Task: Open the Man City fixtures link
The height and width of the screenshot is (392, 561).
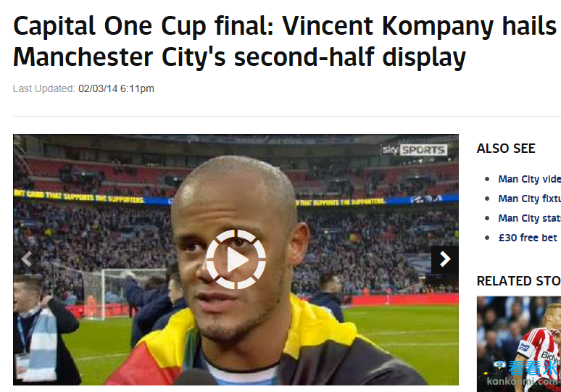Action: click(529, 199)
